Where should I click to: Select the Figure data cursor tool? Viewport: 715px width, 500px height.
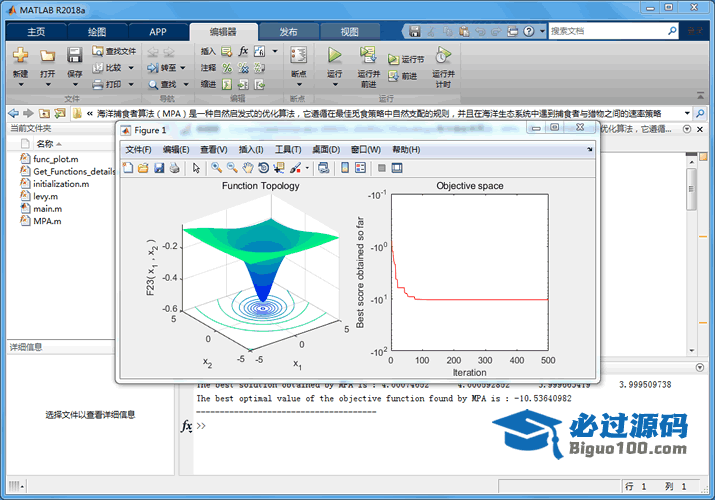click(x=279, y=168)
